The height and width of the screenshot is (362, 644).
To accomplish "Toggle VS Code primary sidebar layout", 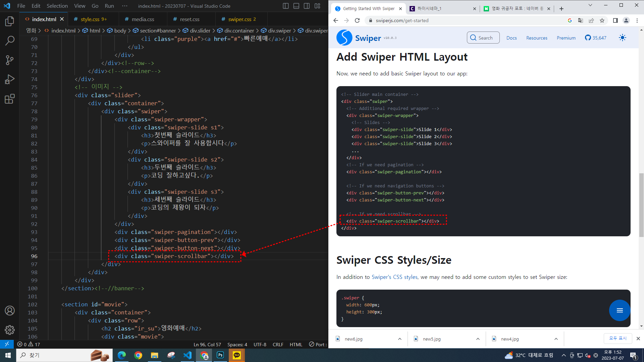I will pyautogui.click(x=286, y=6).
